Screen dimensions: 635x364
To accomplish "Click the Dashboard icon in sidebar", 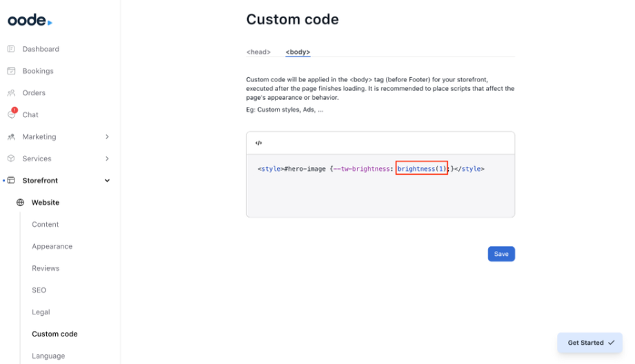I will pyautogui.click(x=11, y=49).
